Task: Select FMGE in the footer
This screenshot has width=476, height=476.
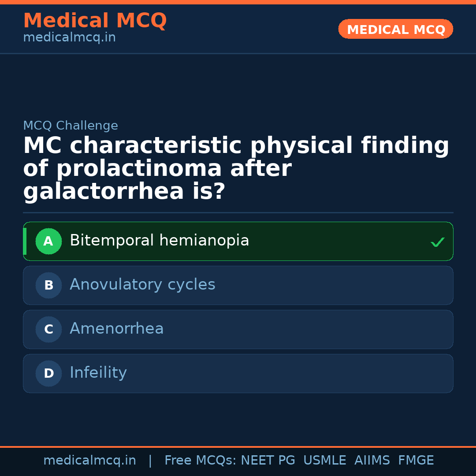Action: coord(416,461)
